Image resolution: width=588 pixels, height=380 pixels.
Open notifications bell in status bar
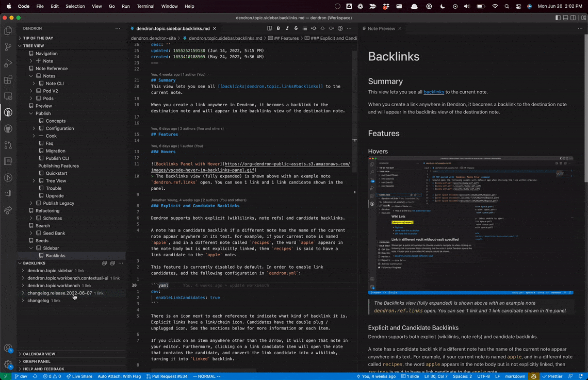[x=580, y=376]
